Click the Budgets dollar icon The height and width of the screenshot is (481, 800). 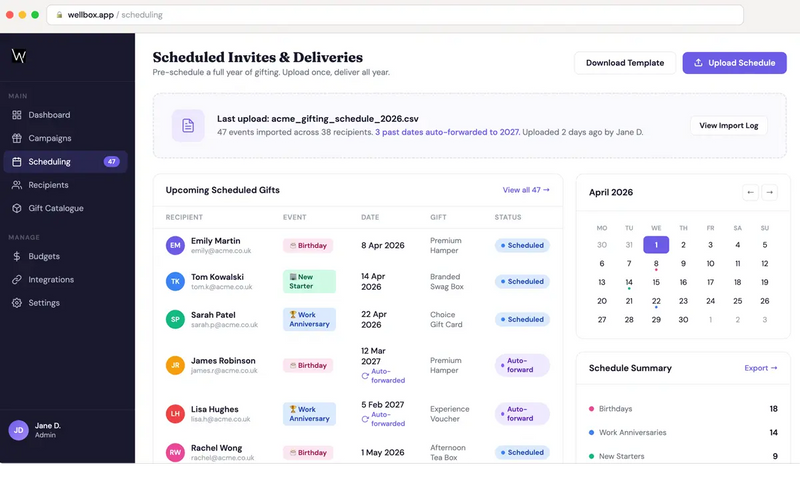pyautogui.click(x=17, y=256)
